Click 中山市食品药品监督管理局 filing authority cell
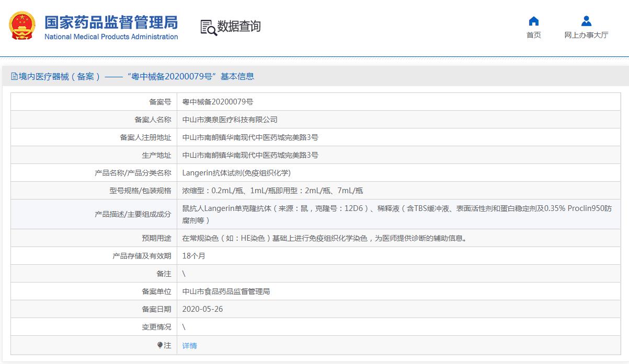The image size is (629, 364). pos(226,291)
